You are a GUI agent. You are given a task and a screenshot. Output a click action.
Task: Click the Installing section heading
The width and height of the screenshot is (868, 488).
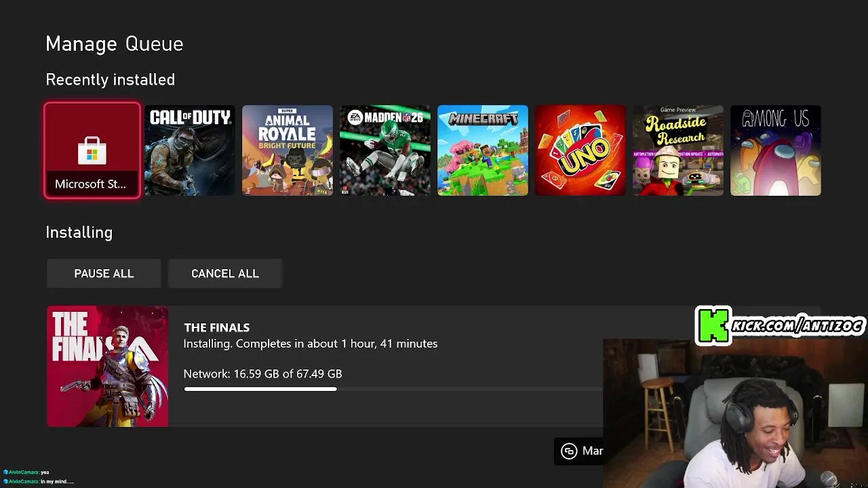pos(79,232)
